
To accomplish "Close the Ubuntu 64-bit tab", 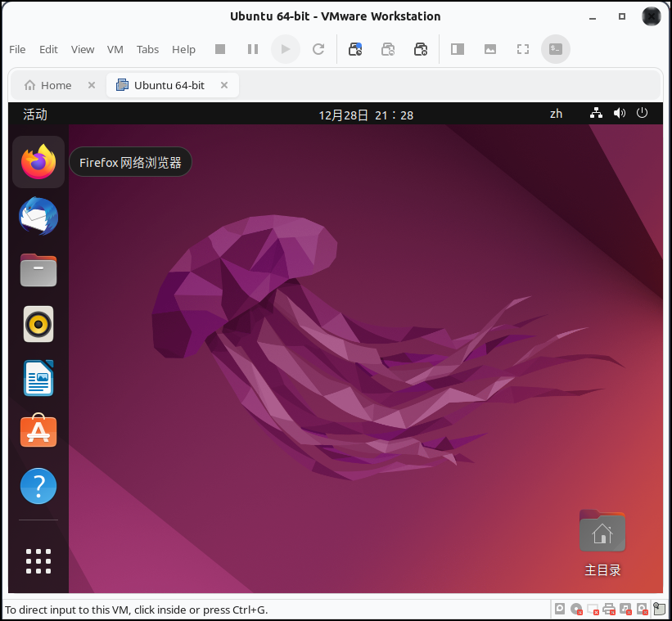I will tap(224, 85).
